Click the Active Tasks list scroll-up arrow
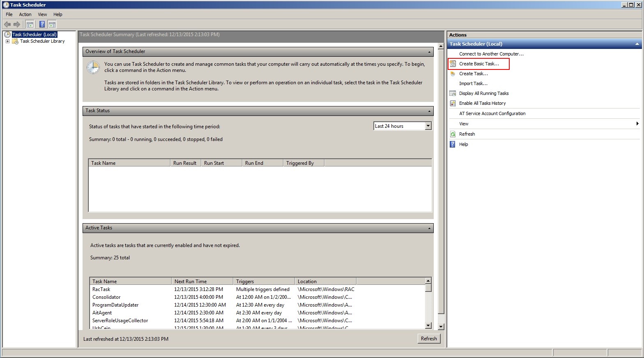 pos(428,281)
